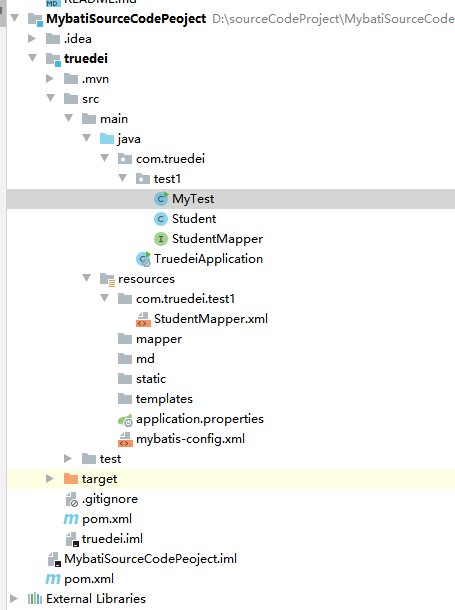Click the resources root folder icon
The width and height of the screenshot is (455, 610).
pyautogui.click(x=107, y=279)
